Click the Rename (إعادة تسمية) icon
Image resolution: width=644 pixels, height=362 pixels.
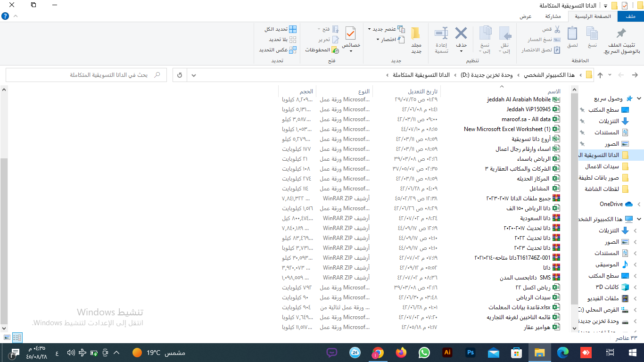(441, 34)
